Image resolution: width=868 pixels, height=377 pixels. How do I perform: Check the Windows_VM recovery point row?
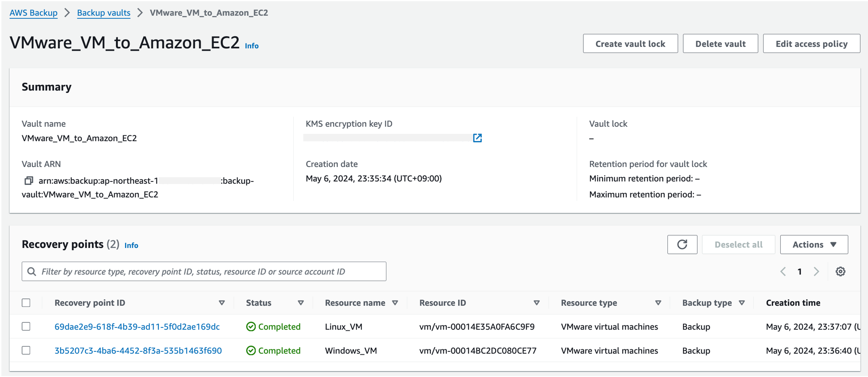point(26,350)
